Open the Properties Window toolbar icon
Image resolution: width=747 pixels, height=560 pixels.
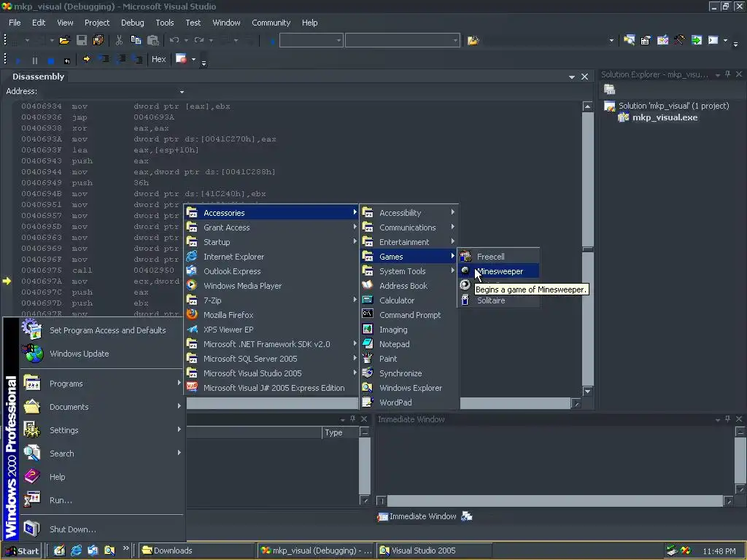pyautogui.click(x=646, y=41)
